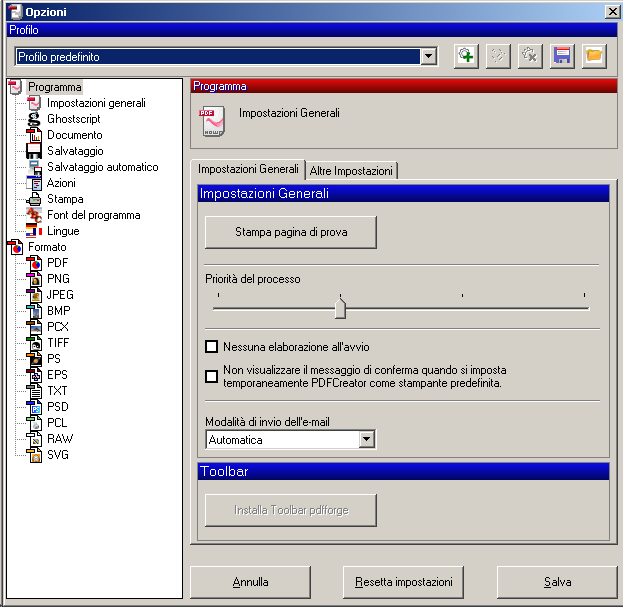This screenshot has height=607, width=623.
Task: Click the Lingue flags icon
Action: [34, 231]
